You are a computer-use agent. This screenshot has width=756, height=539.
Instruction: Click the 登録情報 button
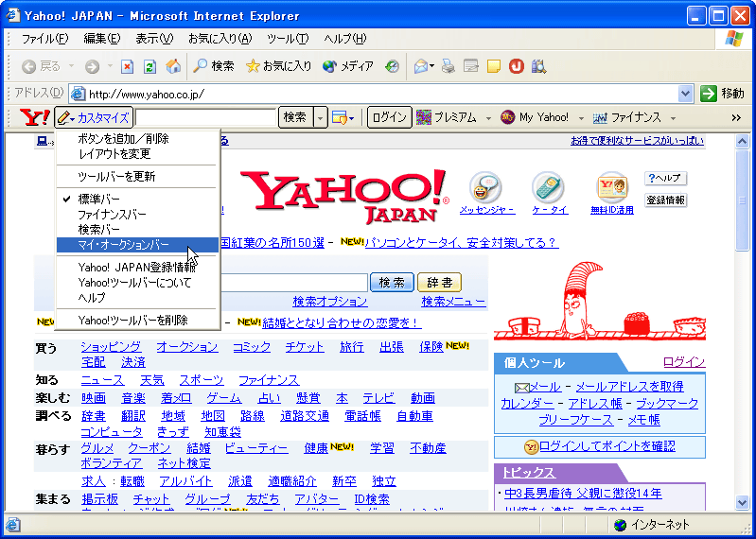pos(665,200)
